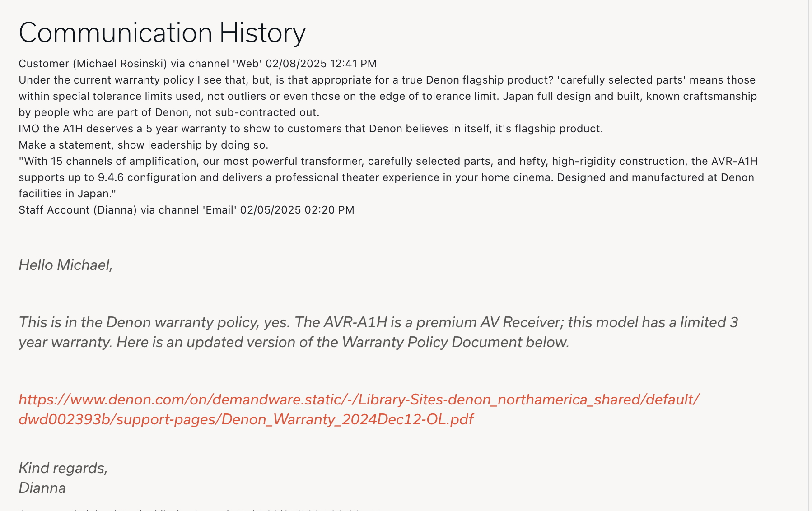Click the italic "Dianna" signature under Kind regards
This screenshot has height=511, width=812.
(x=42, y=488)
